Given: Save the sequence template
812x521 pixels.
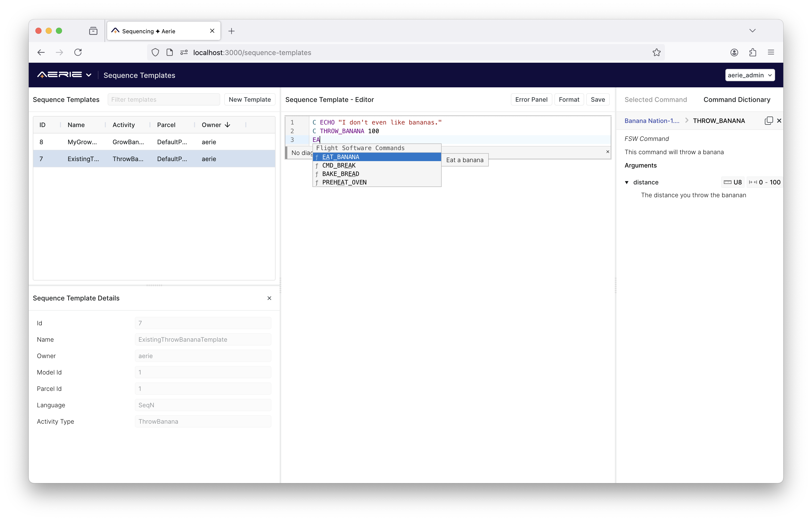Looking at the screenshot, I should [x=597, y=99].
